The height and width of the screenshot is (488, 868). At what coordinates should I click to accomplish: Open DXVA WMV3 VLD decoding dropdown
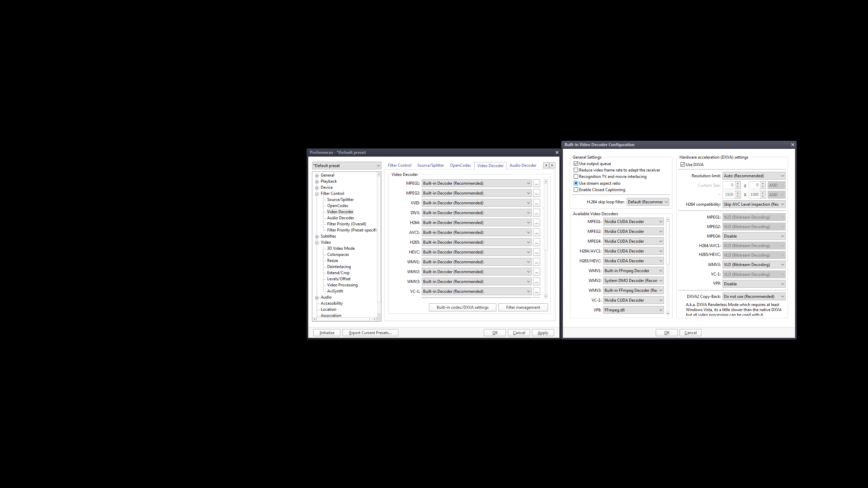point(754,265)
